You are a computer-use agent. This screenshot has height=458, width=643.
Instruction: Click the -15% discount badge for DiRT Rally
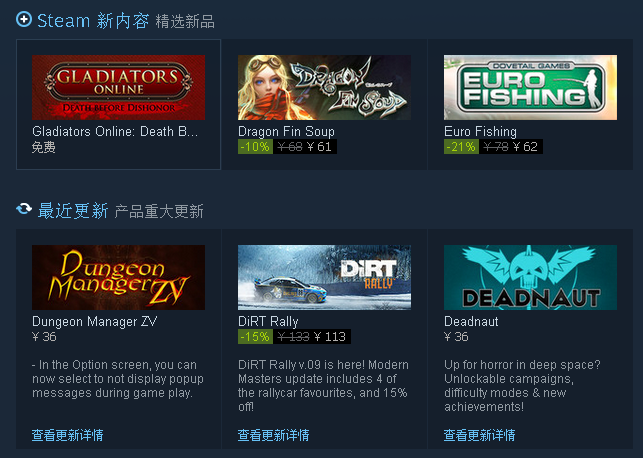[255, 337]
